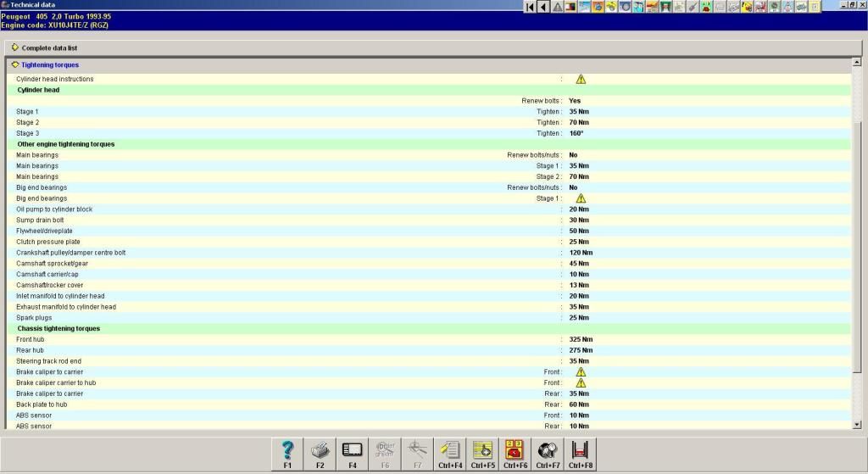Click the scrollbar up arrow

[x=857, y=63]
